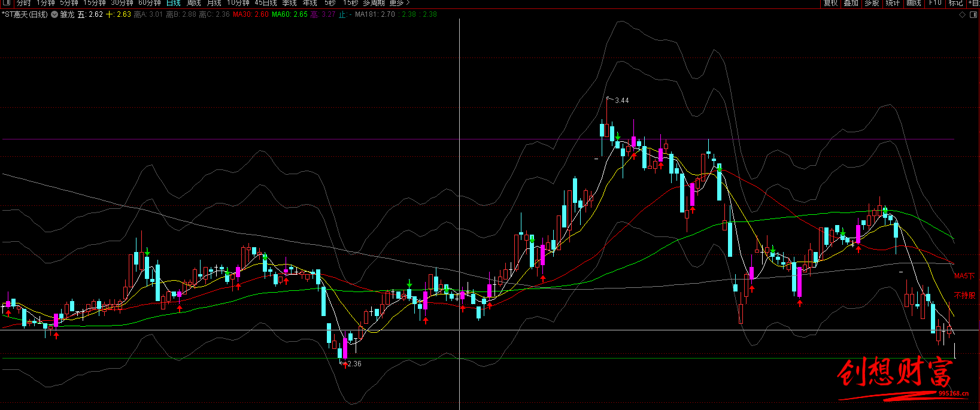Open F10 company information
Image resolution: width=980 pixels, height=410 pixels.
[935, 3]
